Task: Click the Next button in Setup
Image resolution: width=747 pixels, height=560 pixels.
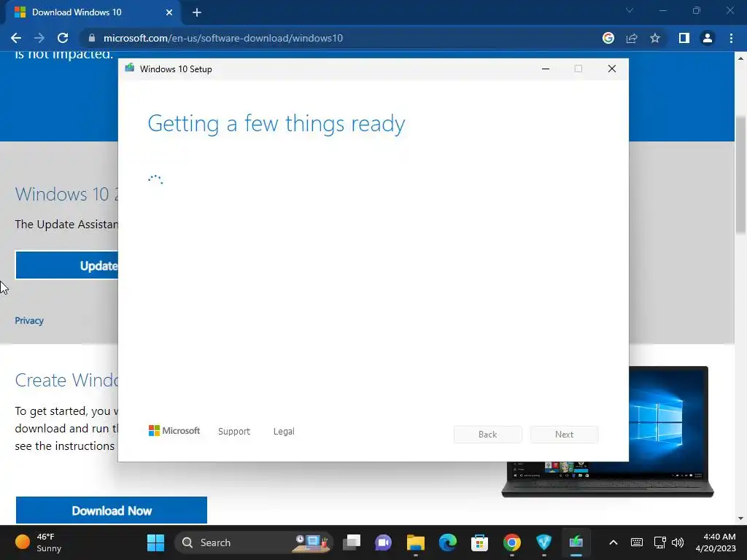Action: 564,435
